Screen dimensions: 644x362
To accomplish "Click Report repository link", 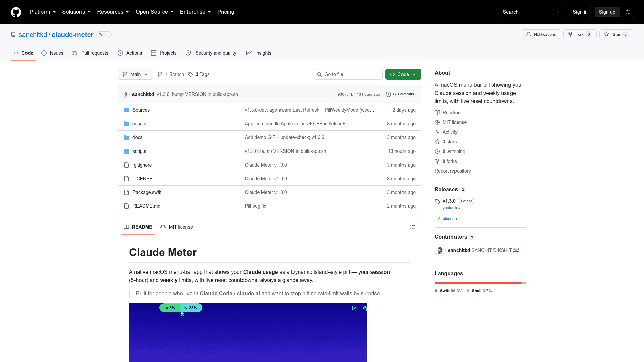I will click(453, 171).
